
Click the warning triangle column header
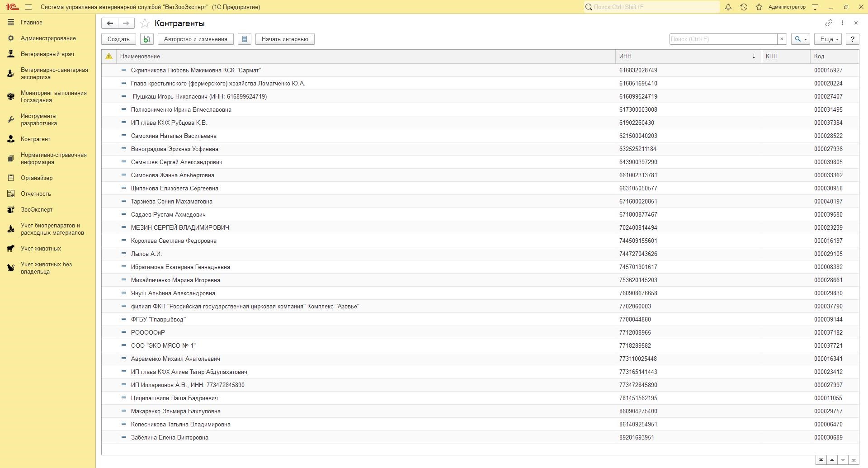109,56
